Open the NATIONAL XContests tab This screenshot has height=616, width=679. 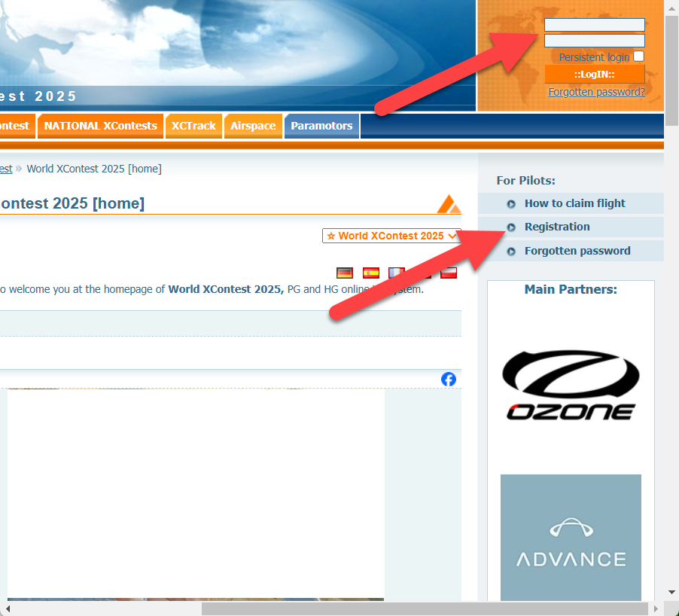[100, 126]
